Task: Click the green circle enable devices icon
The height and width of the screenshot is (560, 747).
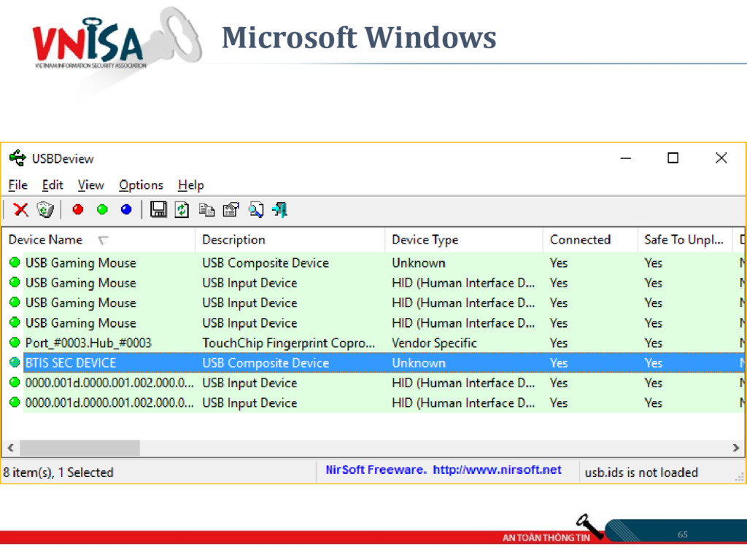Action: click(102, 209)
